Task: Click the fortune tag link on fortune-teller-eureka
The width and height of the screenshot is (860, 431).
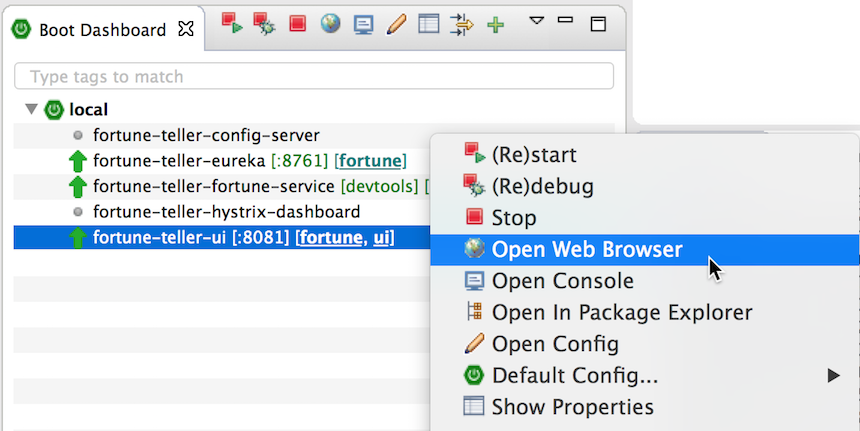Action: point(371,161)
